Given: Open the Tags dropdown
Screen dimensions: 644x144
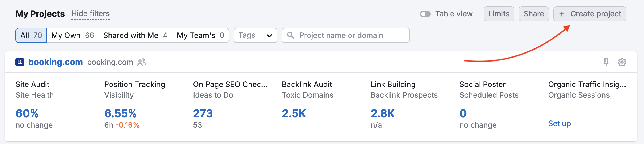Looking at the screenshot, I should (x=255, y=35).
